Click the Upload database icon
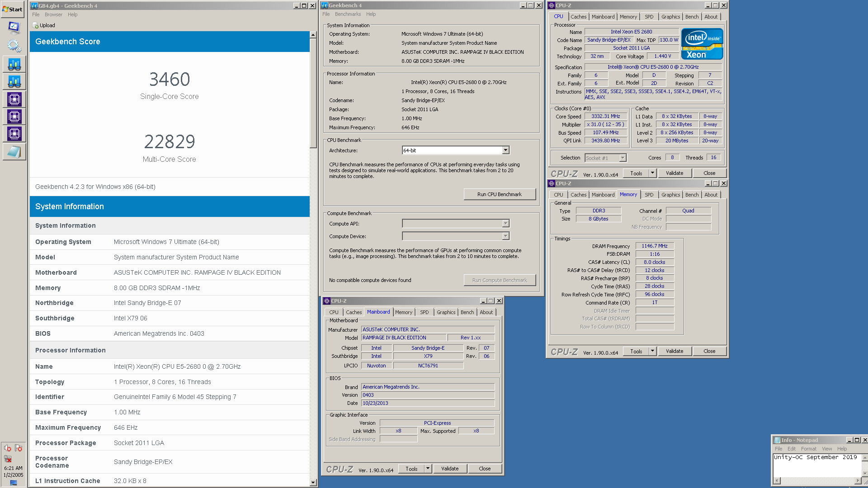The width and height of the screenshot is (868, 488). click(x=36, y=26)
